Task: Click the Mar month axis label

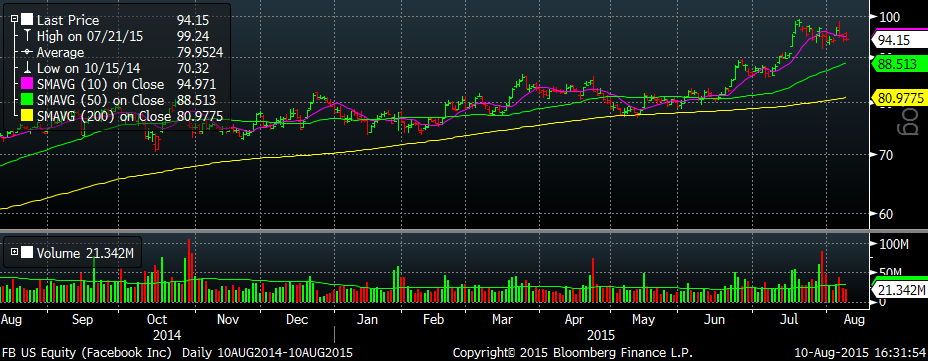Action: pos(503,320)
